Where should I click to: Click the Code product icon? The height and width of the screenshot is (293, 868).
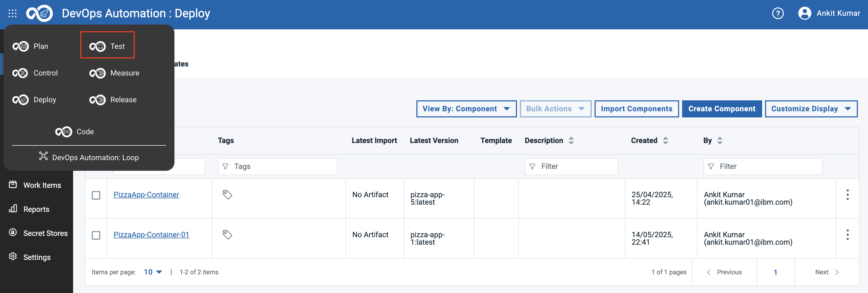coord(64,132)
